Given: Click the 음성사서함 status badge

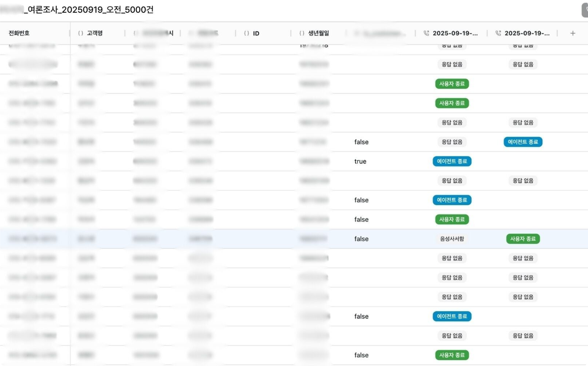Looking at the screenshot, I should 452,239.
